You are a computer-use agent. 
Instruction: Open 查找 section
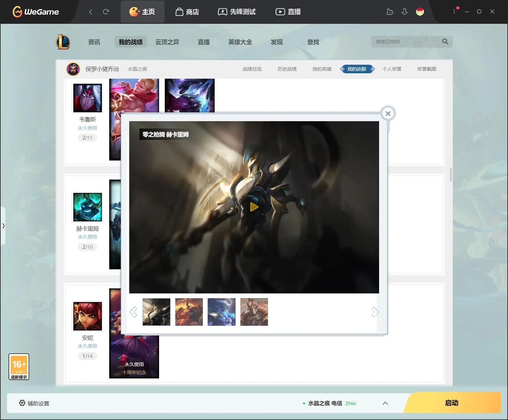click(313, 42)
